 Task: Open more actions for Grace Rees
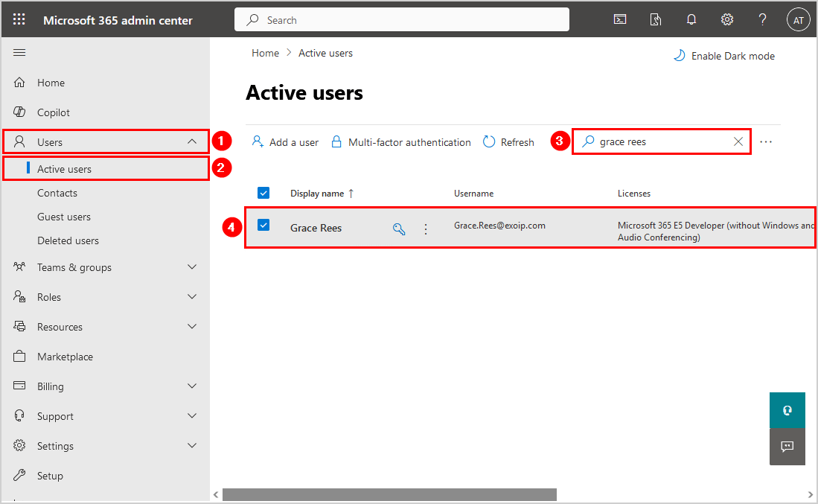(x=426, y=229)
